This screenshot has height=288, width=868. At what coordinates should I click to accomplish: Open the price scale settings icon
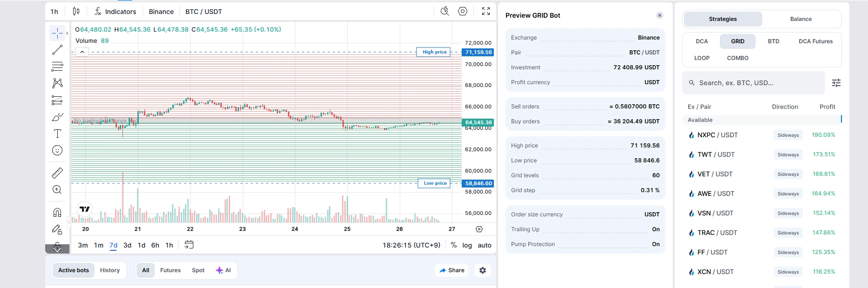[x=479, y=229]
